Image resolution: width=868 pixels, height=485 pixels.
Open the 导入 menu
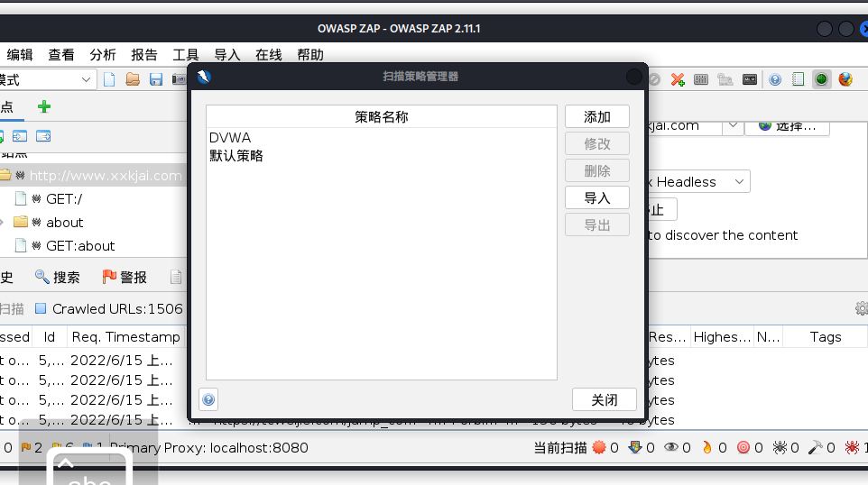[x=227, y=55]
